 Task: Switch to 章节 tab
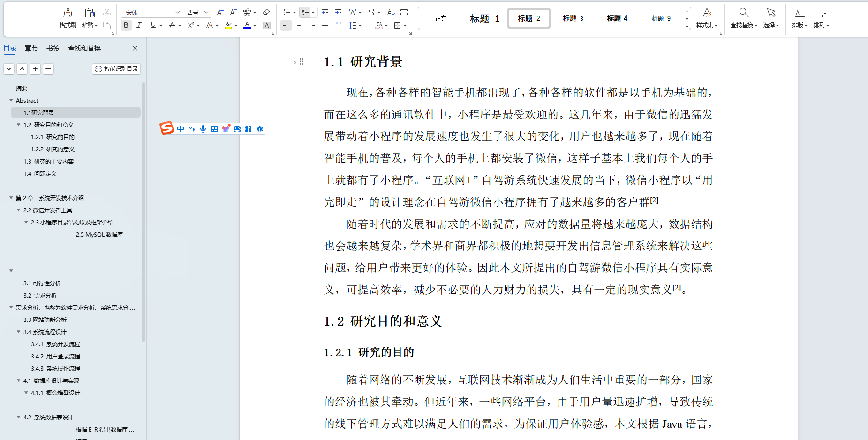coord(31,48)
